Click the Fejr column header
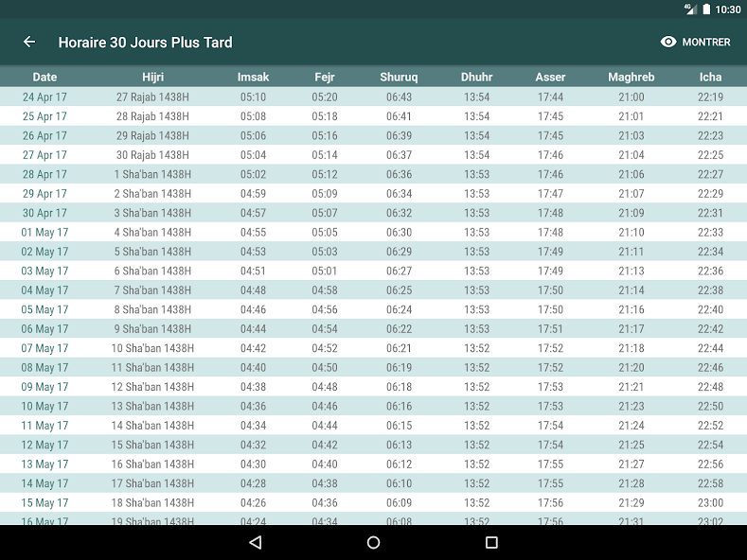 tap(325, 78)
